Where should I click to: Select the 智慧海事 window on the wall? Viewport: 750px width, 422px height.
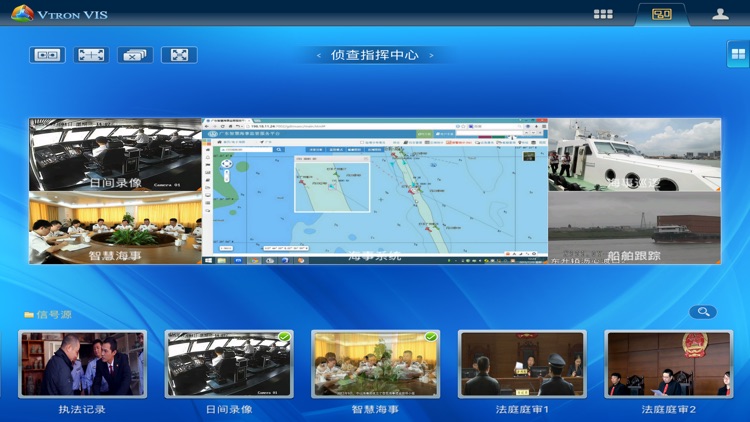(x=115, y=228)
